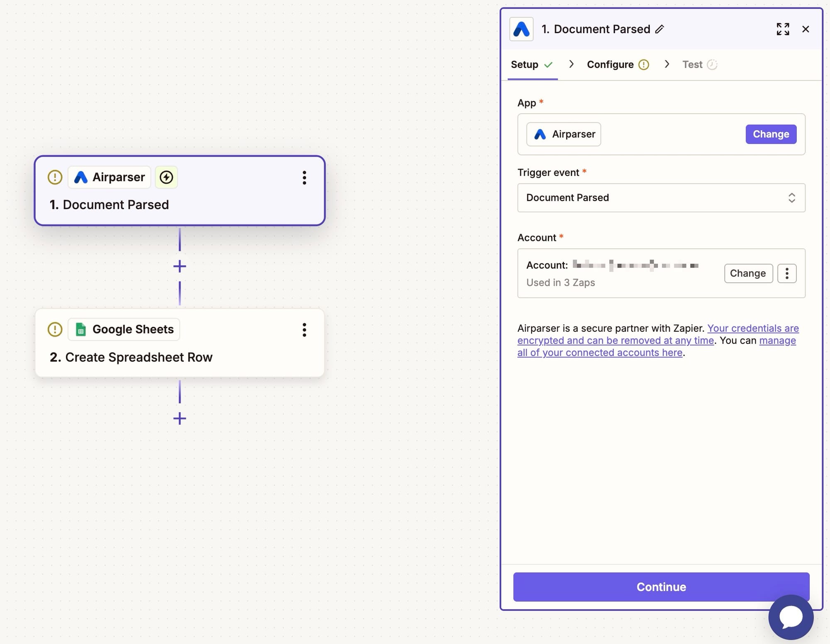Open the chat support bubble
Screen dimensions: 830x644
(791, 617)
